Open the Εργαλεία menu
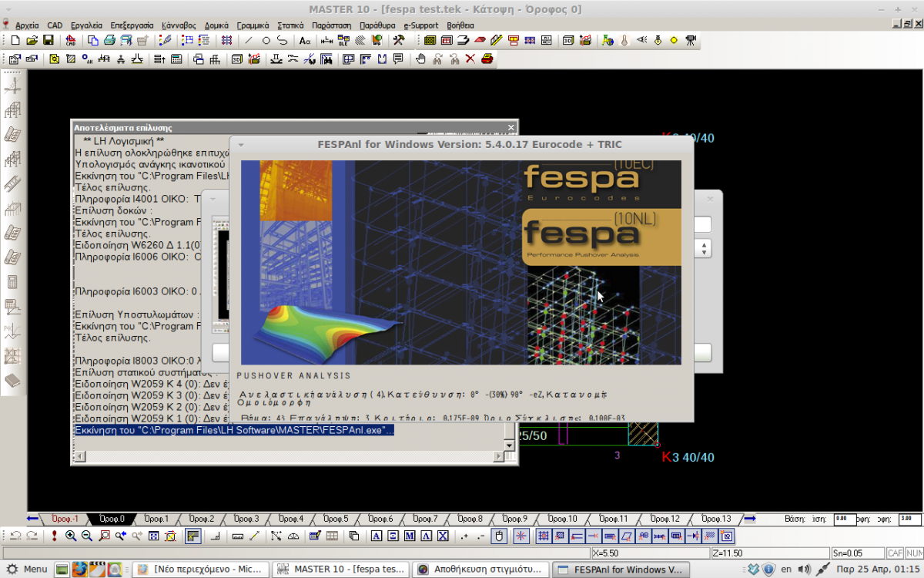This screenshot has width=924, height=578. pos(87,25)
